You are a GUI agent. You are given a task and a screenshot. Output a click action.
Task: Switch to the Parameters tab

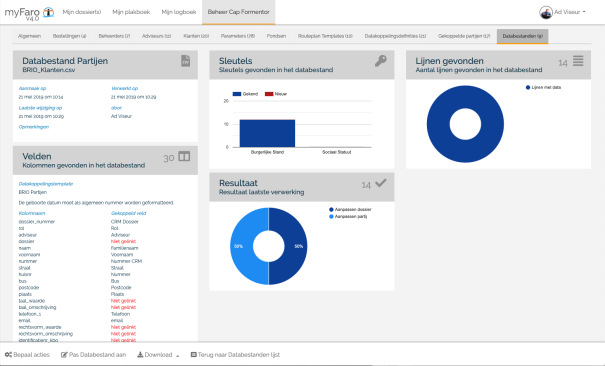(238, 36)
